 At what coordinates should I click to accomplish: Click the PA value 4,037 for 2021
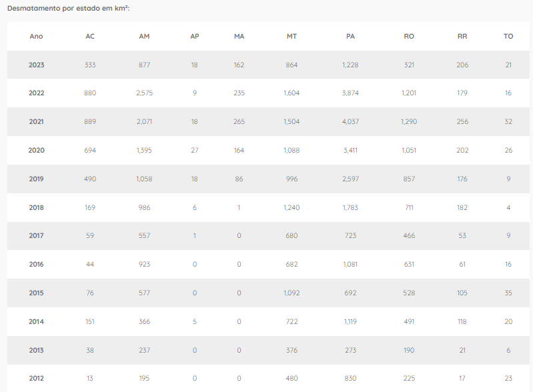coord(350,122)
